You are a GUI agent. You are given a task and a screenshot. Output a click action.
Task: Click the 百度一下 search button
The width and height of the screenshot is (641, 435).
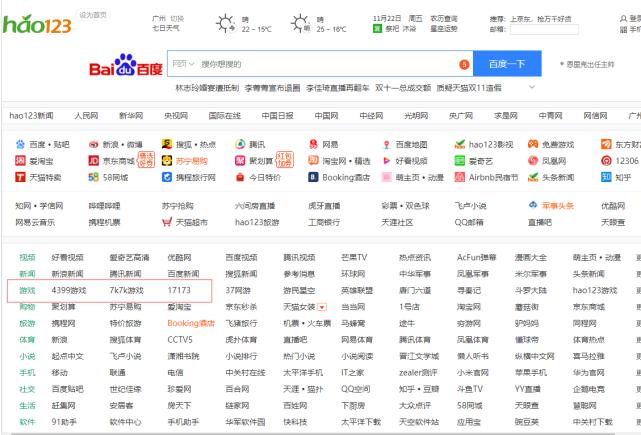[507, 64]
